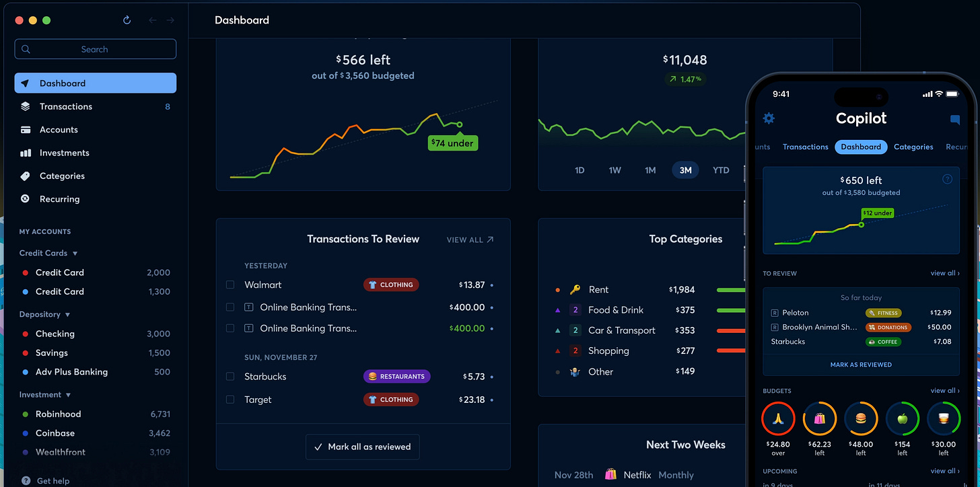Click the Accounts card icon in sidebar

point(26,130)
